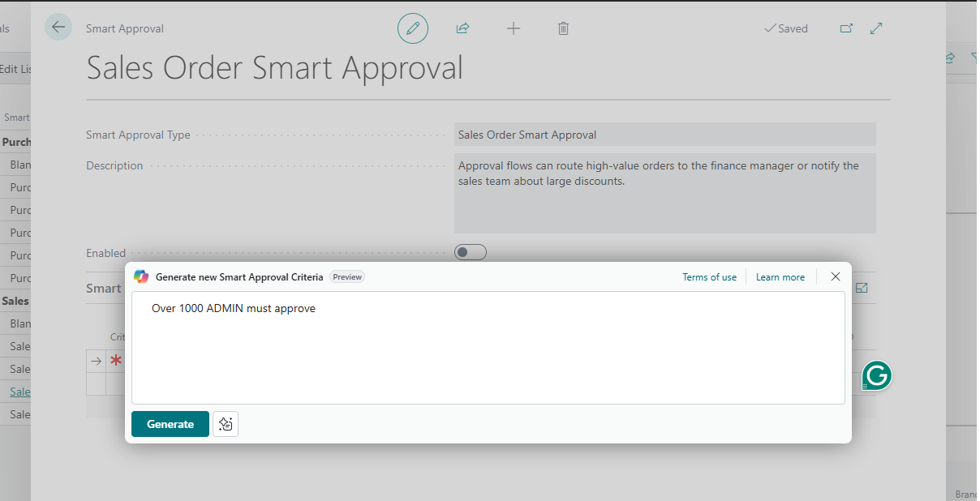This screenshot has width=980, height=501.
Task: Select the Sales Order Smart Approval type field
Action: 665,134
